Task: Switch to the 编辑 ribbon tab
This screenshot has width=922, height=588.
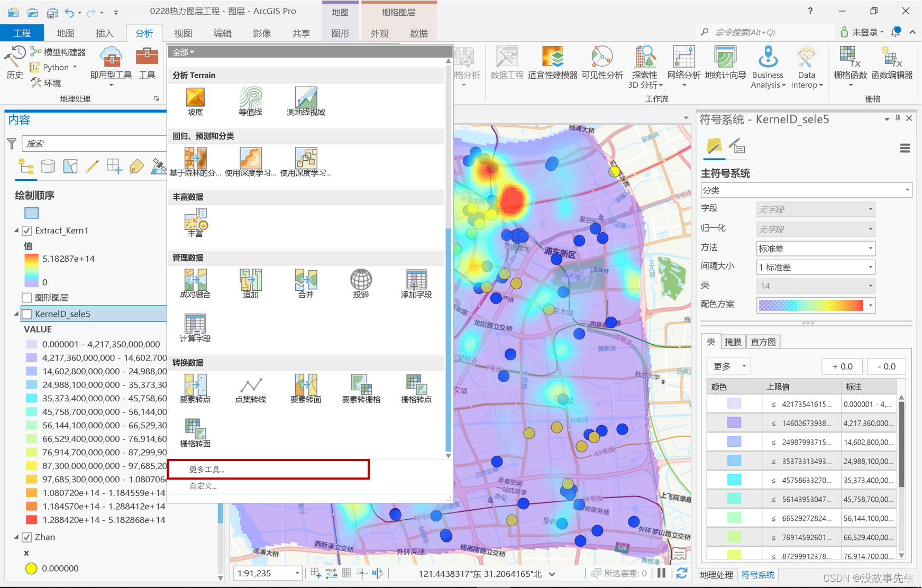Action: [222, 33]
